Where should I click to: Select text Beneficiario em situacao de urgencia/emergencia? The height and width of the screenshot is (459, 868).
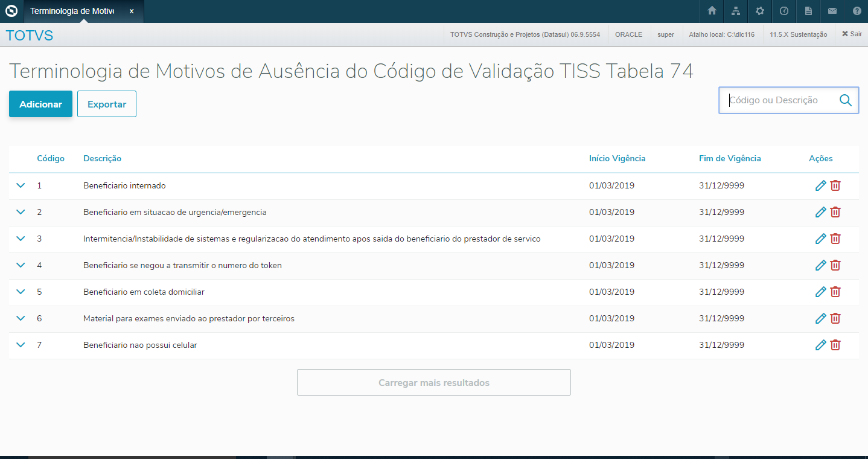tap(175, 212)
